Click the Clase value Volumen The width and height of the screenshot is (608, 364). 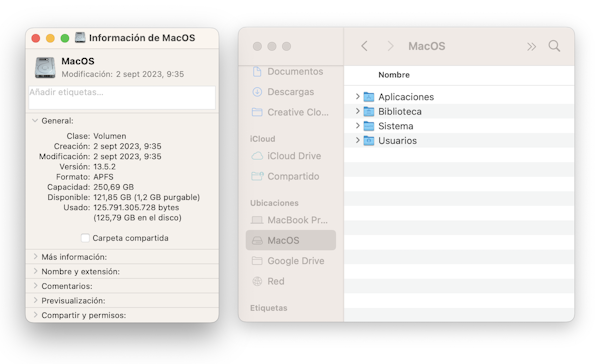point(110,136)
